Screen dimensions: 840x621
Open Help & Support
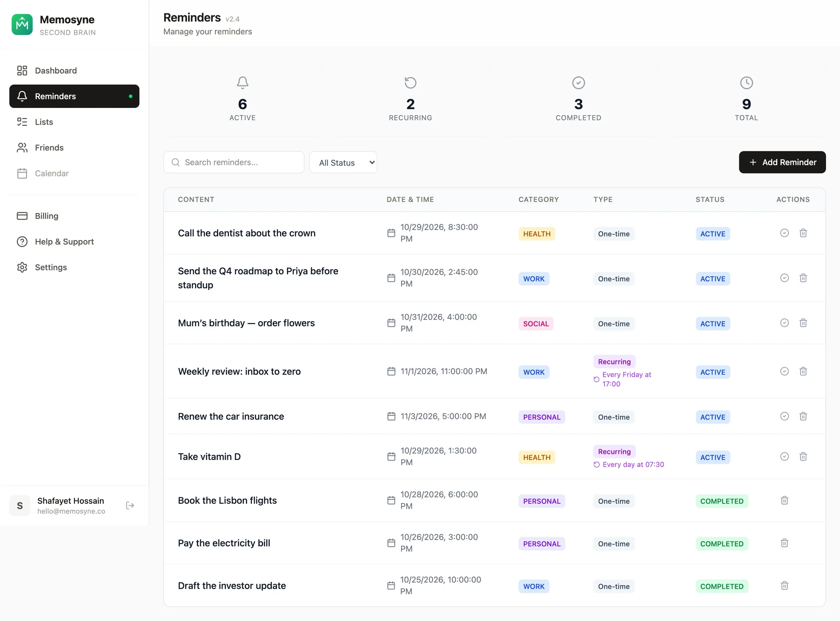75,242
